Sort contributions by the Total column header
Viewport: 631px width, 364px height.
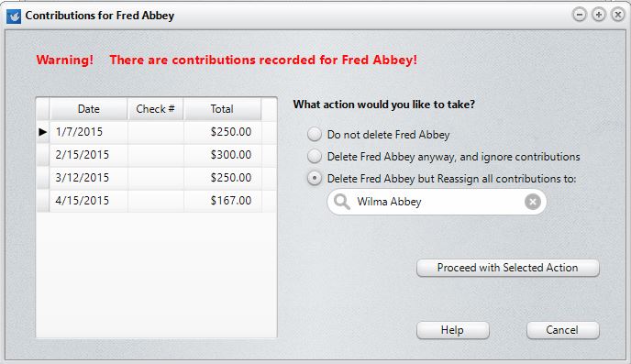222,109
